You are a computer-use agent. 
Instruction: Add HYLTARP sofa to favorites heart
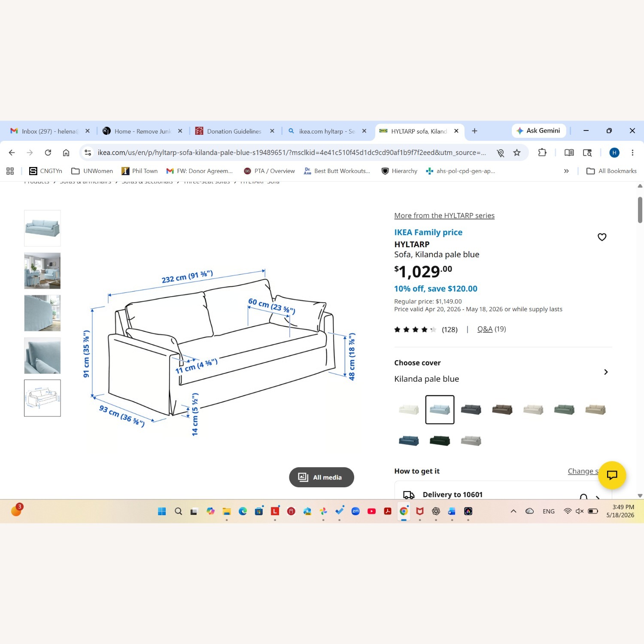tap(602, 237)
